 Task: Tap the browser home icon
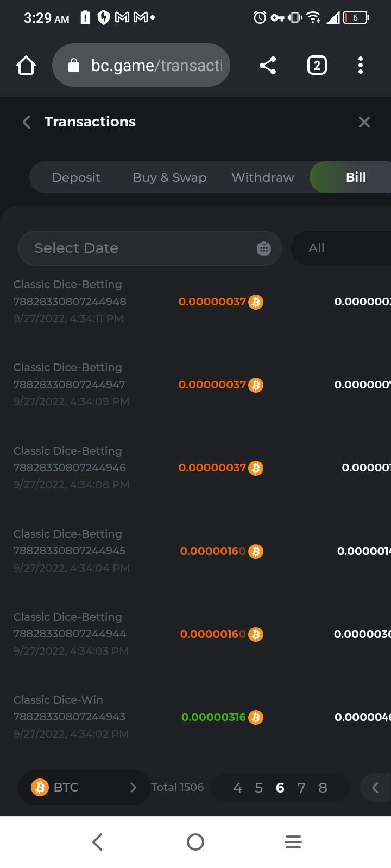[x=26, y=66]
